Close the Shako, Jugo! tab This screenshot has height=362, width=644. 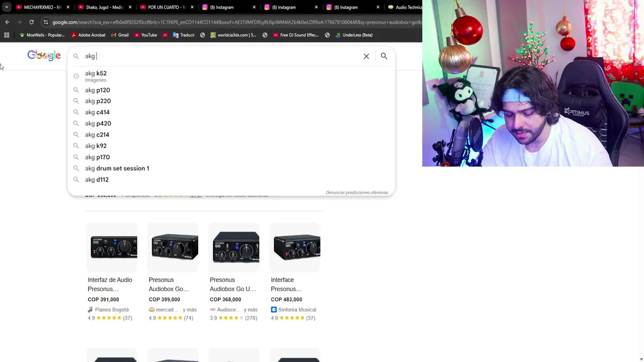click(x=130, y=7)
